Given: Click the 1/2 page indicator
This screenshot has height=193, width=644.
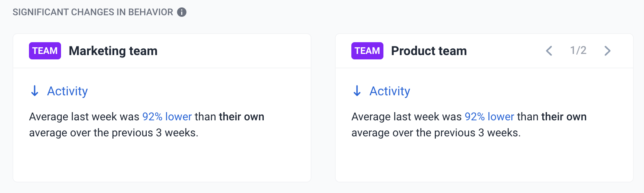Looking at the screenshot, I should pyautogui.click(x=578, y=50).
